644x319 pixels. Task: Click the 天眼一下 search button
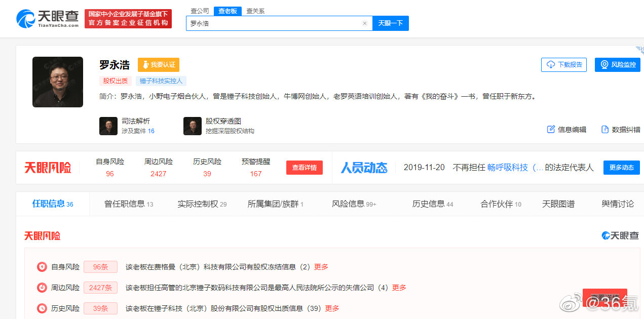tap(390, 23)
